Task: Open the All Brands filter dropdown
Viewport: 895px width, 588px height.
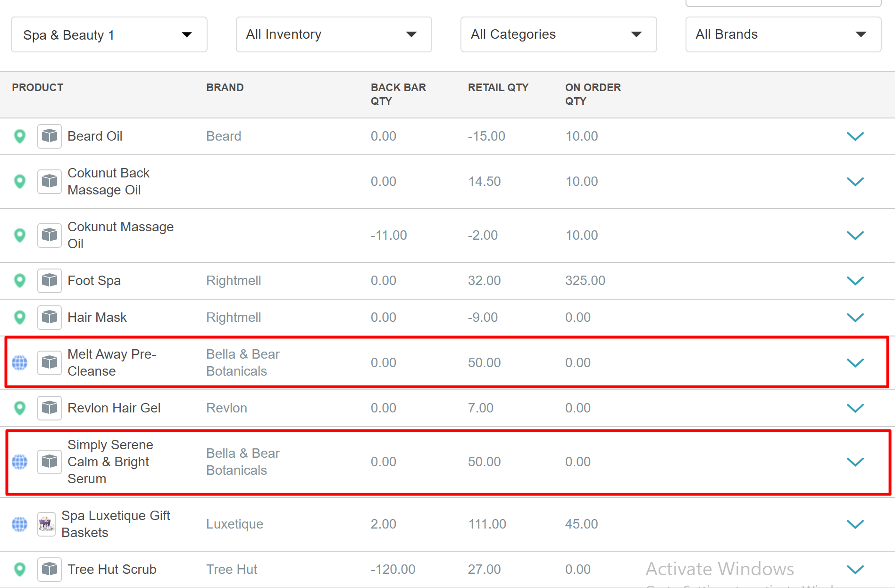Action: click(x=783, y=34)
